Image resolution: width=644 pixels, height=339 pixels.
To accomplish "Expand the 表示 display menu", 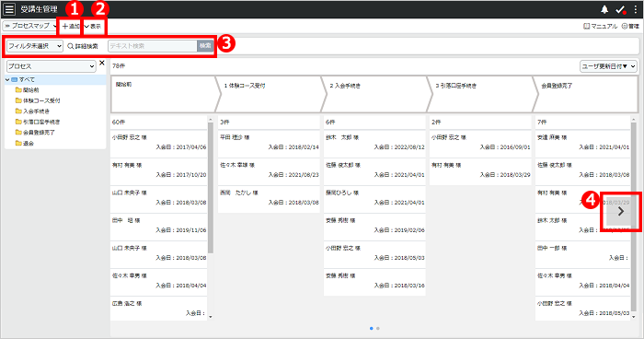I will pos(93,26).
